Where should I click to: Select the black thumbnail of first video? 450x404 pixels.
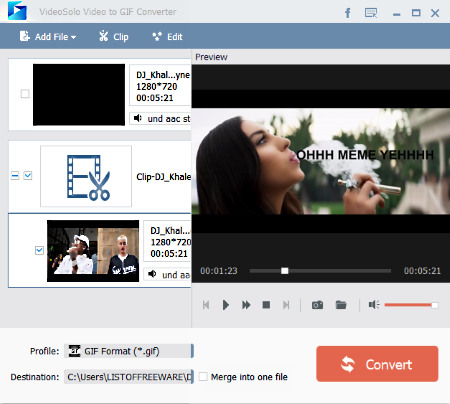tap(79, 95)
